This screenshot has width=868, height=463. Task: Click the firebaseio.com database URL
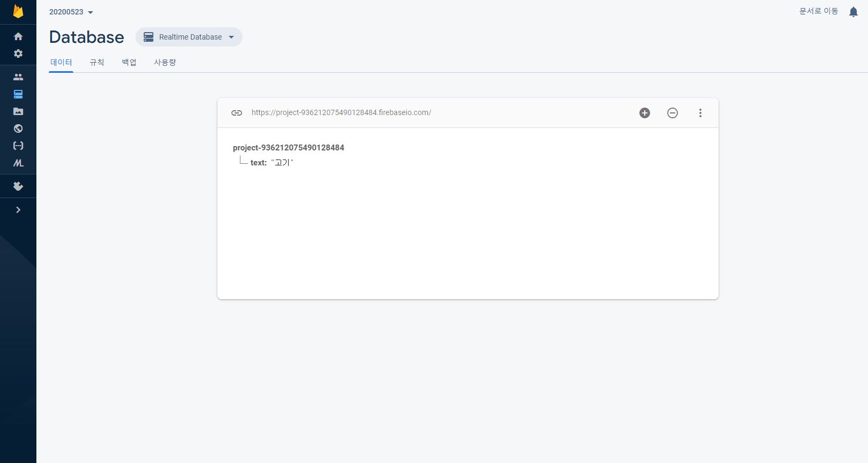(x=341, y=112)
